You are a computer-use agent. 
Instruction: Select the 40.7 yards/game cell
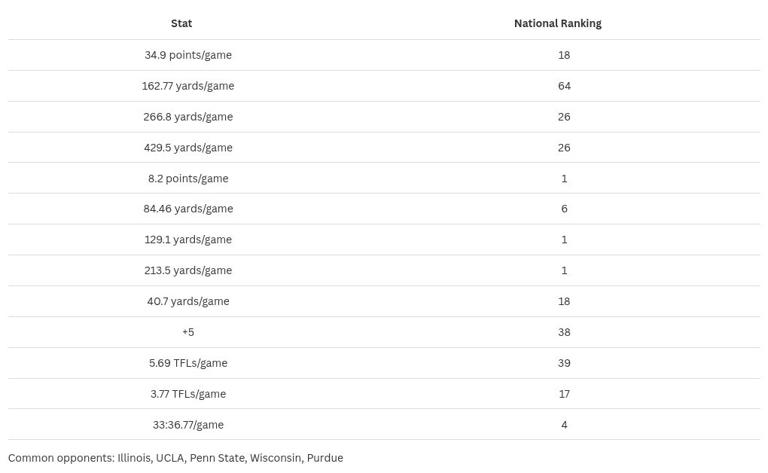(188, 302)
